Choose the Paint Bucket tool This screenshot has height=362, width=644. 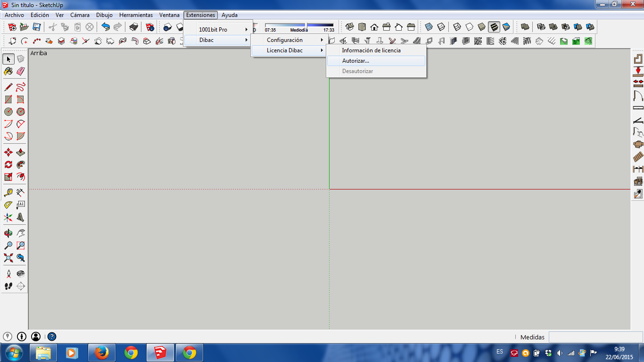click(8, 71)
